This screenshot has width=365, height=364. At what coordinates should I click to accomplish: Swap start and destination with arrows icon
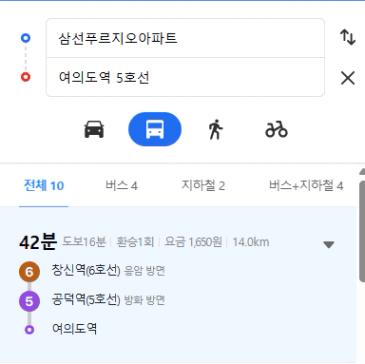[x=348, y=37]
